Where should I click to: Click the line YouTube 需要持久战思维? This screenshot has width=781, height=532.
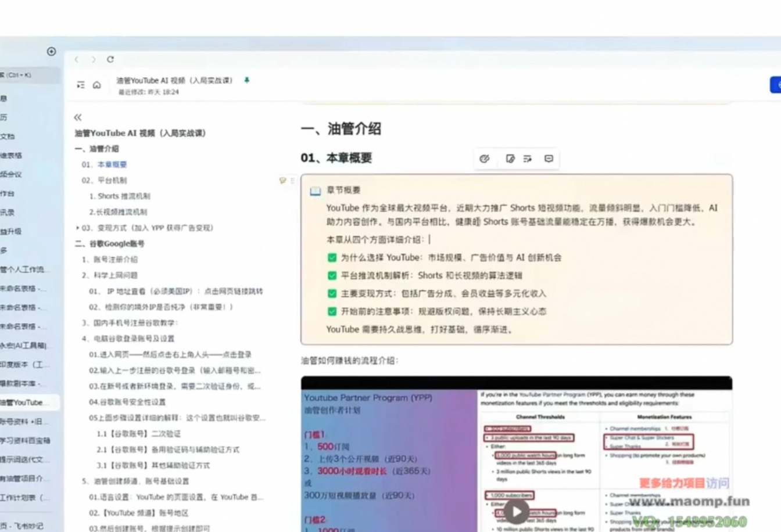coord(420,329)
